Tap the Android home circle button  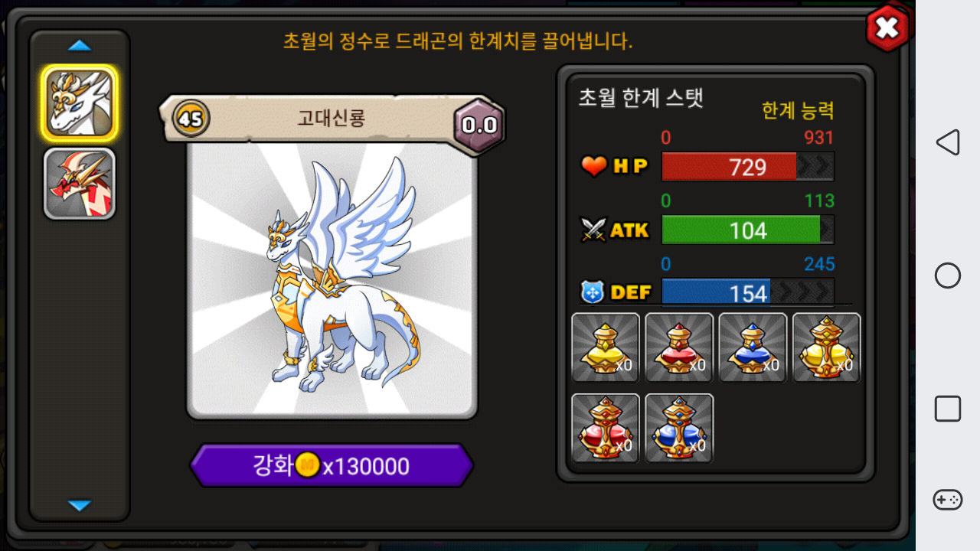pyautogui.click(x=948, y=275)
